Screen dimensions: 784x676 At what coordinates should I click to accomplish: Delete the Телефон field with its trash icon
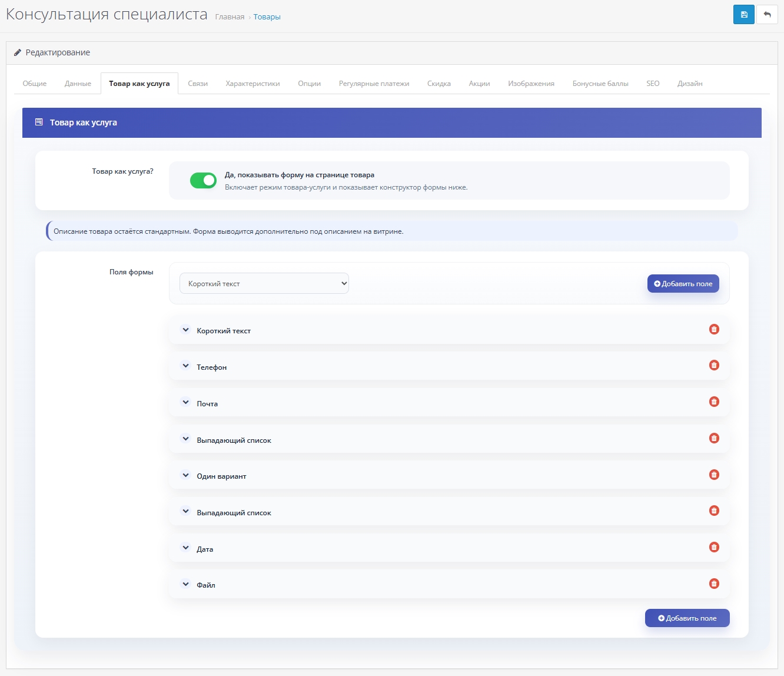(x=714, y=365)
